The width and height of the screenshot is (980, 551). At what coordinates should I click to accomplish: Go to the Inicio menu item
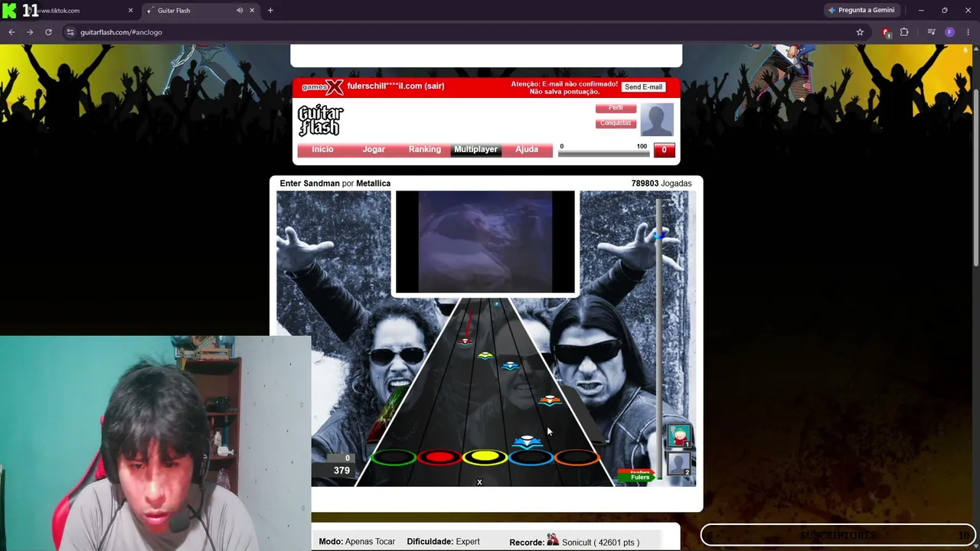coord(322,149)
